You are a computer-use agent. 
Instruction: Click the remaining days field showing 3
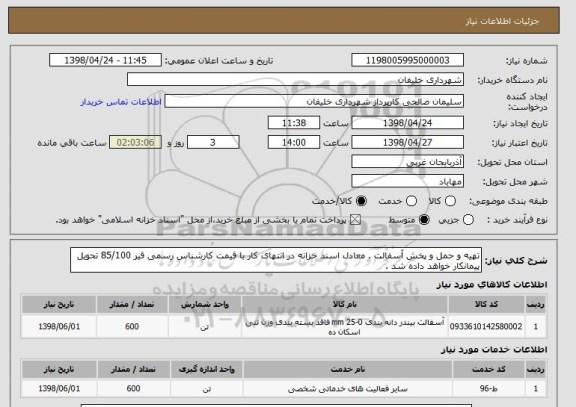tap(213, 142)
